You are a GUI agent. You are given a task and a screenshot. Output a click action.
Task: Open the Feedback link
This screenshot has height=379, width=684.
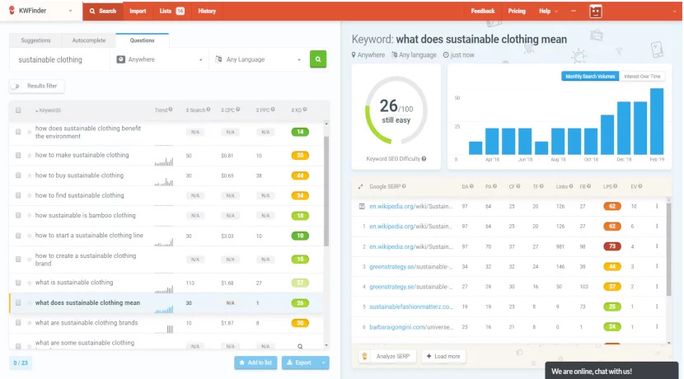(x=482, y=11)
